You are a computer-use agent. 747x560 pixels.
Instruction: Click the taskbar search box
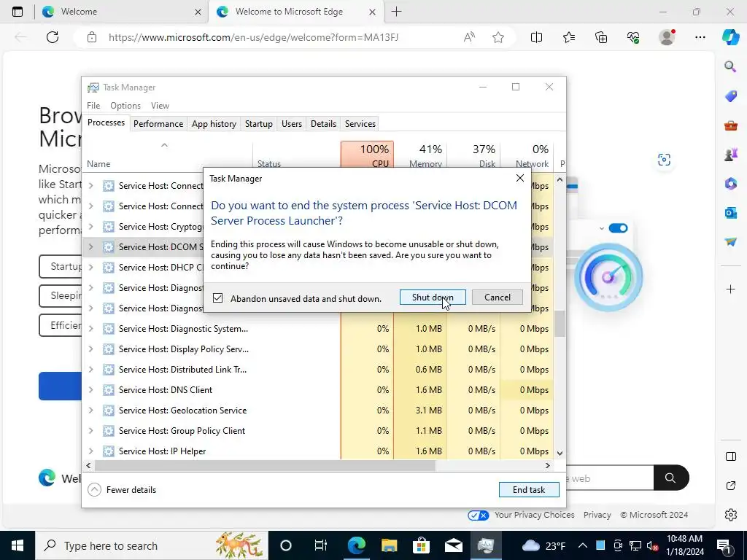(x=152, y=545)
